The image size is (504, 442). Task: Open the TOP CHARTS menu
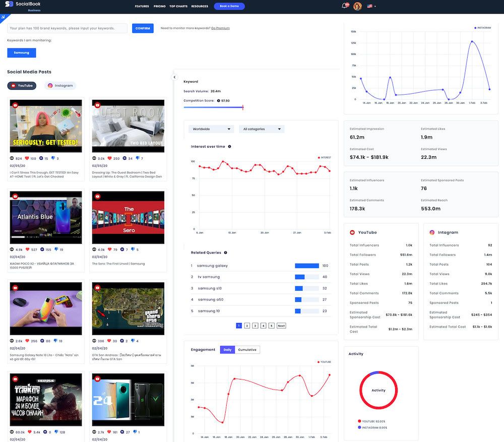coord(178,6)
